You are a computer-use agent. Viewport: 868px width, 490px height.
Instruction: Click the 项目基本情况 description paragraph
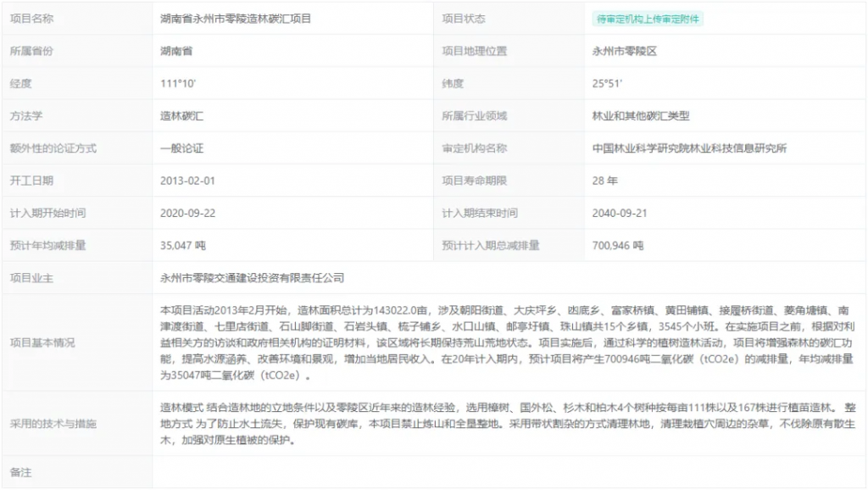(509, 342)
